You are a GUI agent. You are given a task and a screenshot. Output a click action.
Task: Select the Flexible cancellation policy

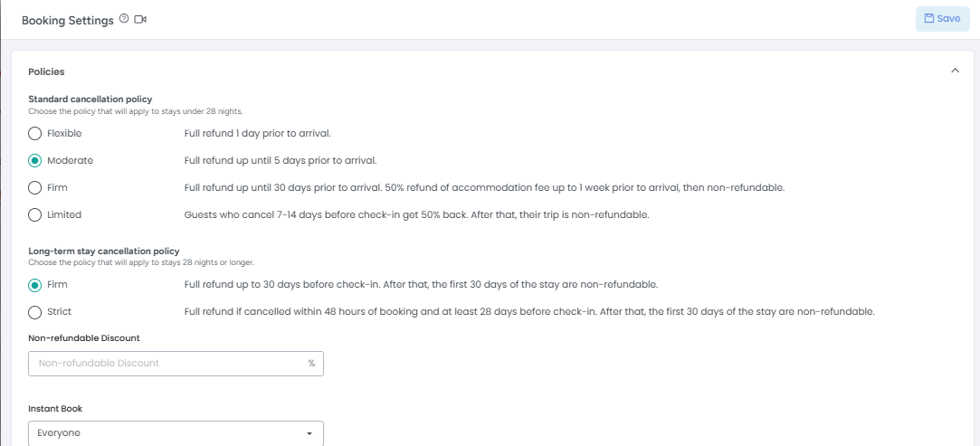[x=35, y=134]
